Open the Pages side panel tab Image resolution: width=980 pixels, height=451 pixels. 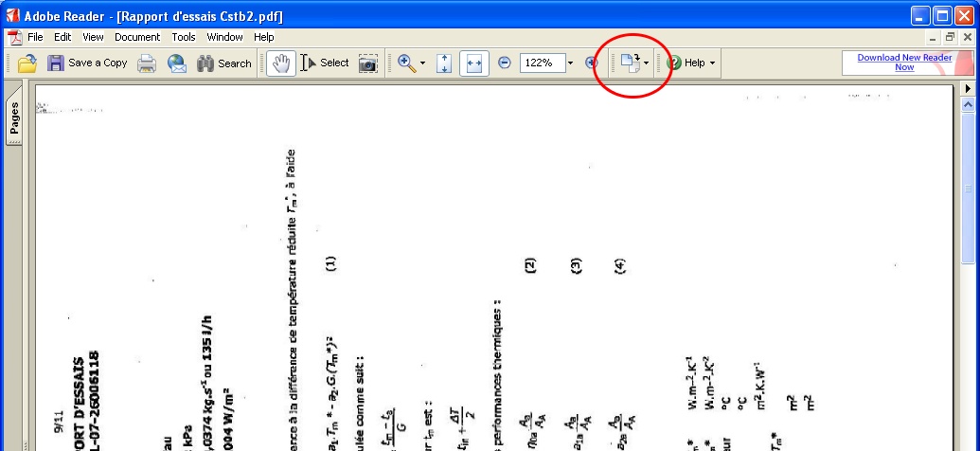click(x=14, y=117)
